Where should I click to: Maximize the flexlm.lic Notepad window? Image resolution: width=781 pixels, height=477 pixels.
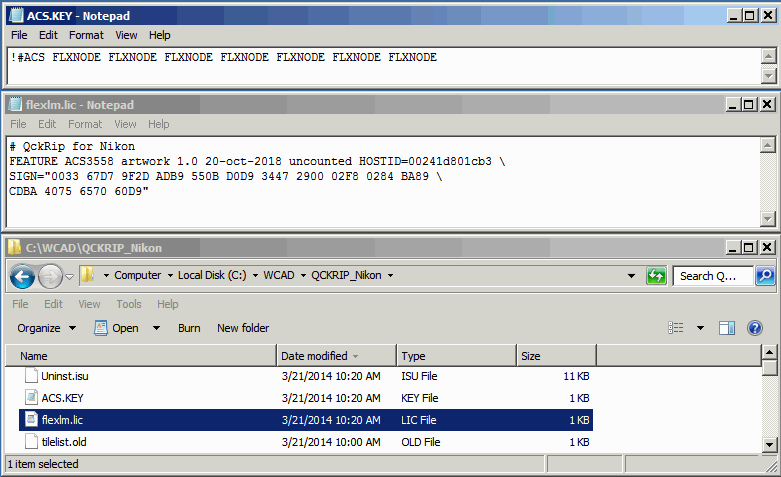(749, 105)
